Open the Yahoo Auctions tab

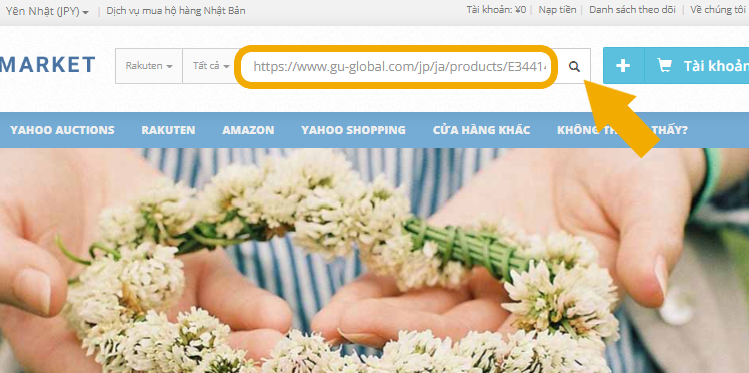click(x=62, y=130)
